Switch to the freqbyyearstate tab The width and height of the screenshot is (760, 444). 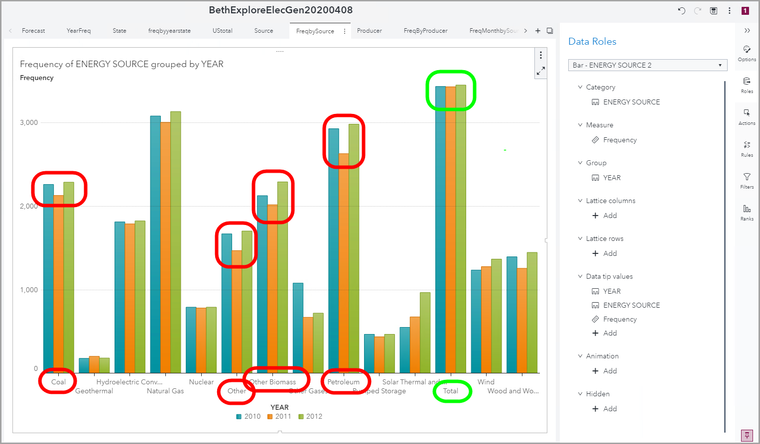pyautogui.click(x=169, y=31)
